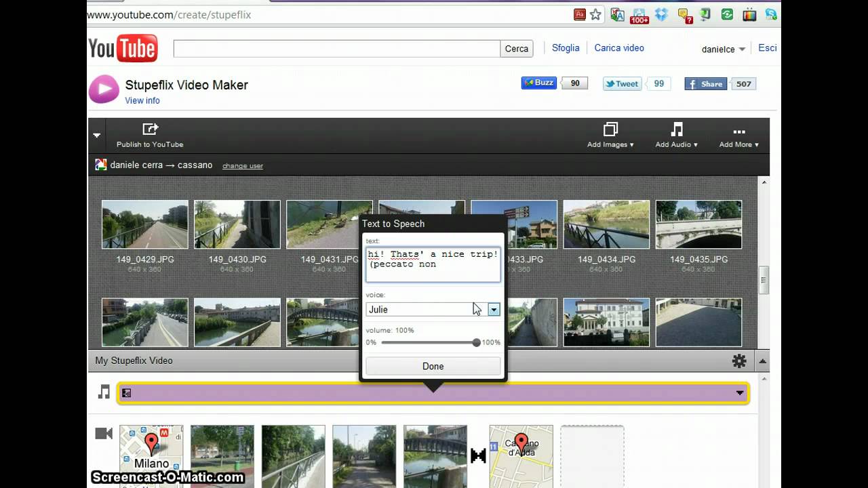Click the Facebook Share button
This screenshot has width=868, height=488.
(x=706, y=84)
